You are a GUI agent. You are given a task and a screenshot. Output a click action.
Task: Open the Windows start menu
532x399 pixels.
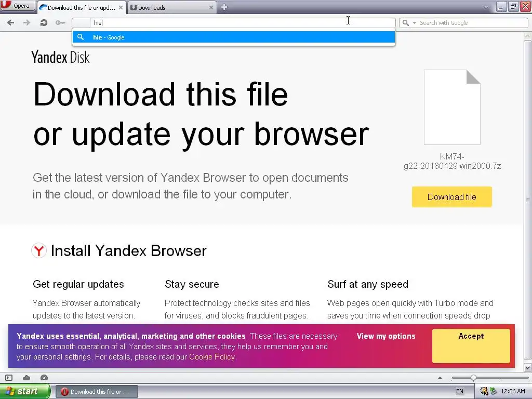tap(25, 391)
